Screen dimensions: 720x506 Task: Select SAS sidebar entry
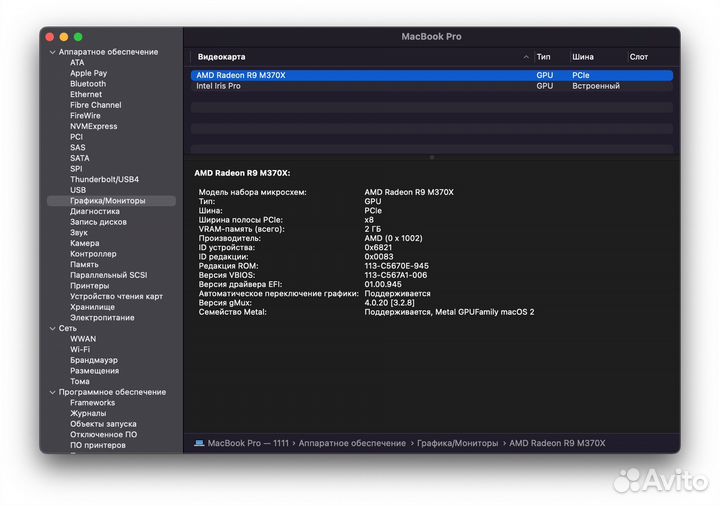click(x=78, y=147)
